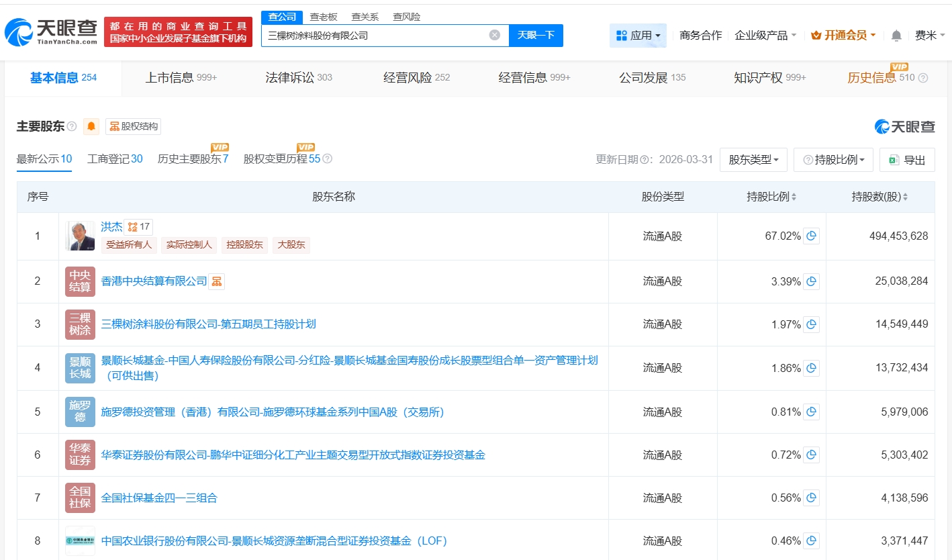
Task: Select the 最新公示 10 sub-tab
Action: pyautogui.click(x=44, y=159)
